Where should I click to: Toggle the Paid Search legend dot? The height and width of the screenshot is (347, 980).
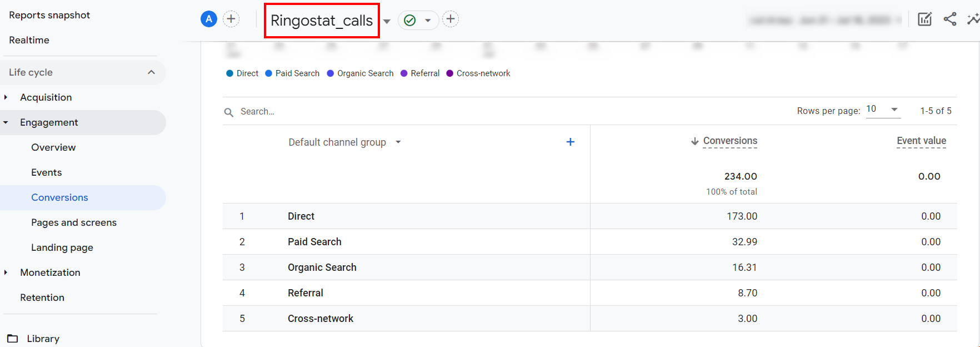click(x=269, y=73)
